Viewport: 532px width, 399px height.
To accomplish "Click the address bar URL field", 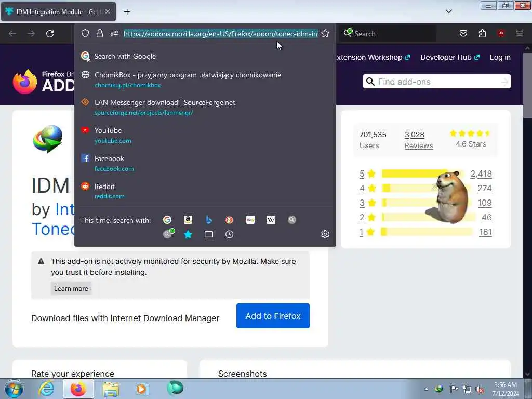I will tap(220, 34).
